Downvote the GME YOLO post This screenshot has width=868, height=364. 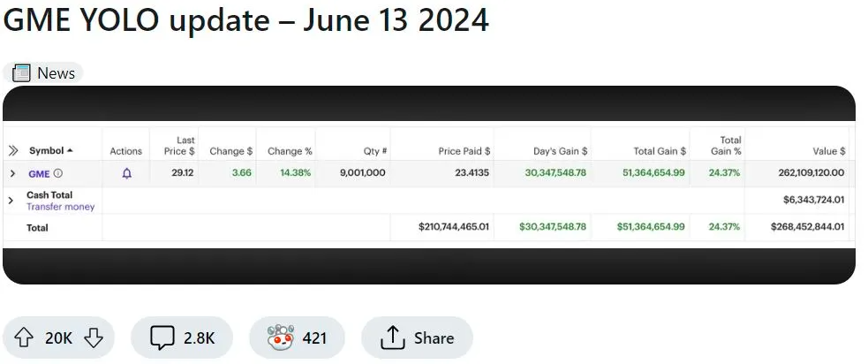94,337
